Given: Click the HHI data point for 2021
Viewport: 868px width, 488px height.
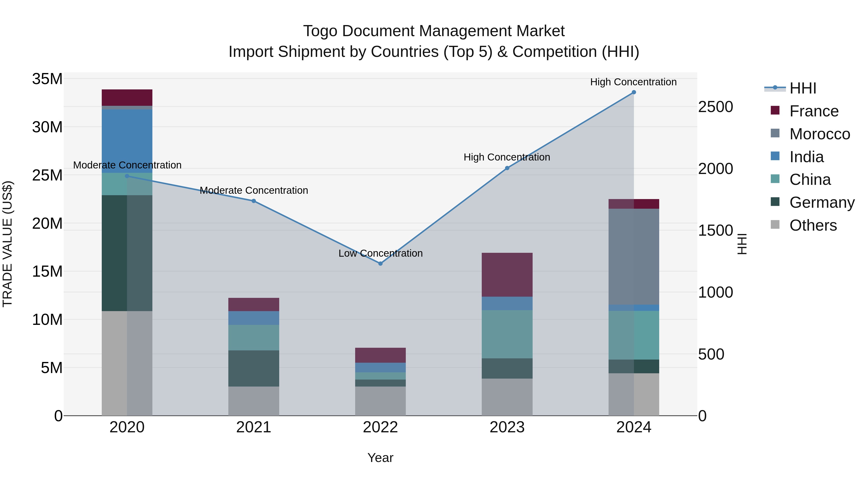Looking at the screenshot, I should click(x=254, y=201).
